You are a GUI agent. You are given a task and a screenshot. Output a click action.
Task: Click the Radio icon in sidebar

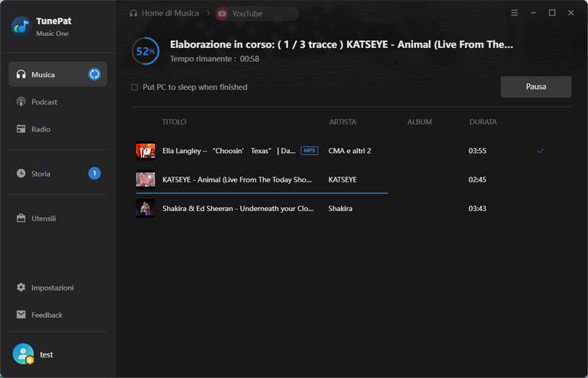click(21, 129)
